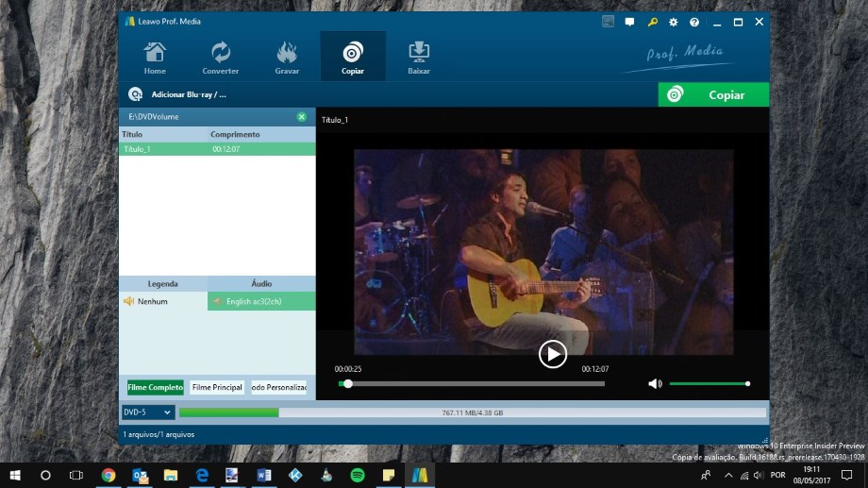
Task: Expand the DVD-5 disc type dropdown
Action: coord(148,412)
